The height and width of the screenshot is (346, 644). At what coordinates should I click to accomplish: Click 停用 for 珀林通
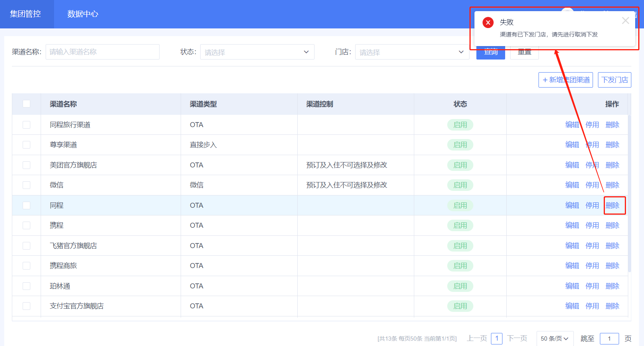(x=592, y=286)
